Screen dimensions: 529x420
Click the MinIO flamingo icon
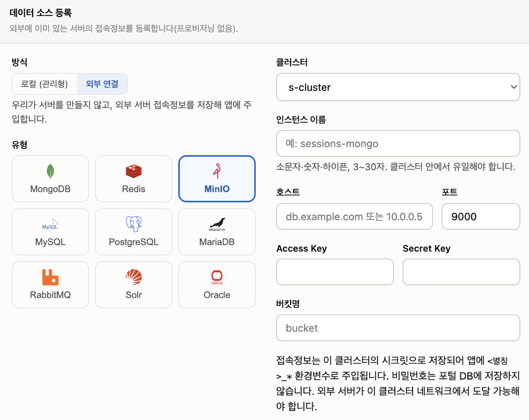point(217,171)
